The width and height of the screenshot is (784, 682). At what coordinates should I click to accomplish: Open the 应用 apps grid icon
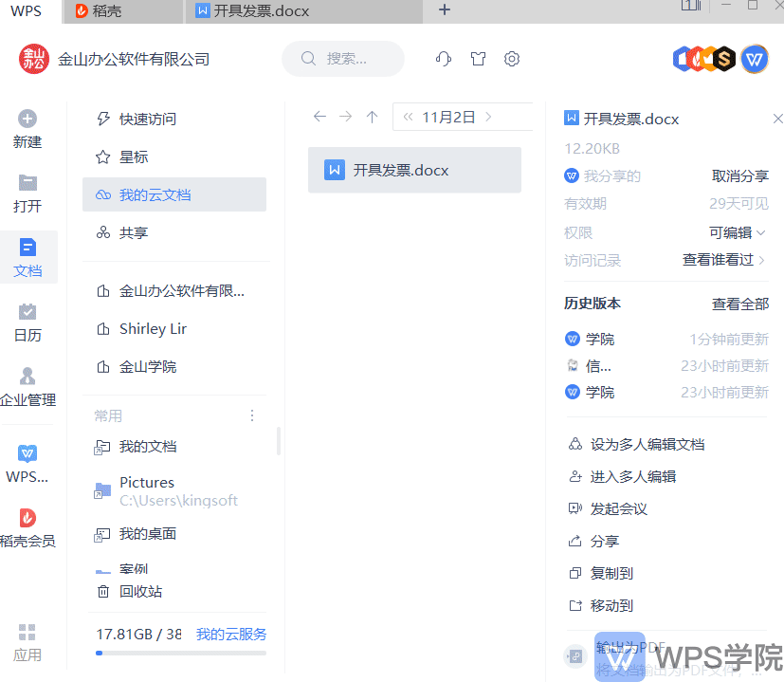(27, 632)
